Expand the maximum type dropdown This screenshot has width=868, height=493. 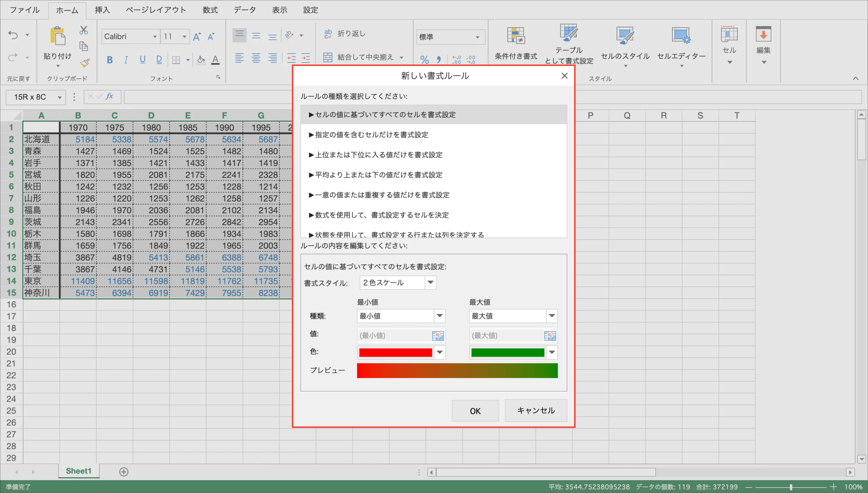pos(552,316)
